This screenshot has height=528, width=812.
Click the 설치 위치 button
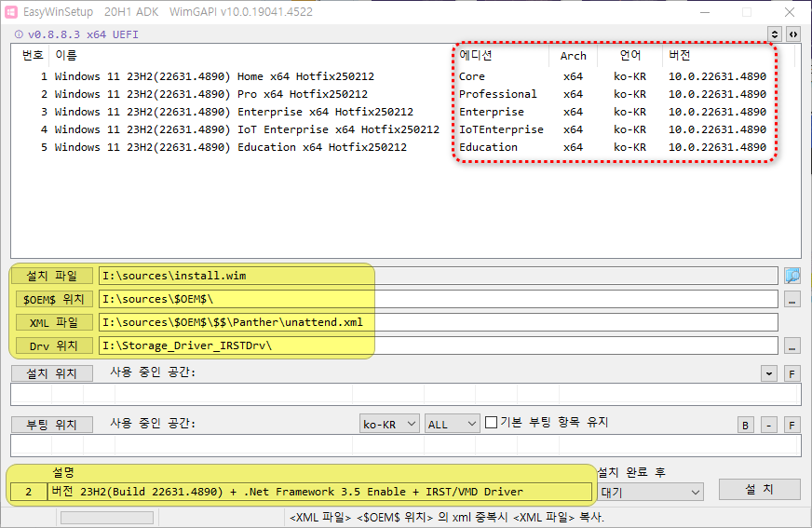coord(52,373)
